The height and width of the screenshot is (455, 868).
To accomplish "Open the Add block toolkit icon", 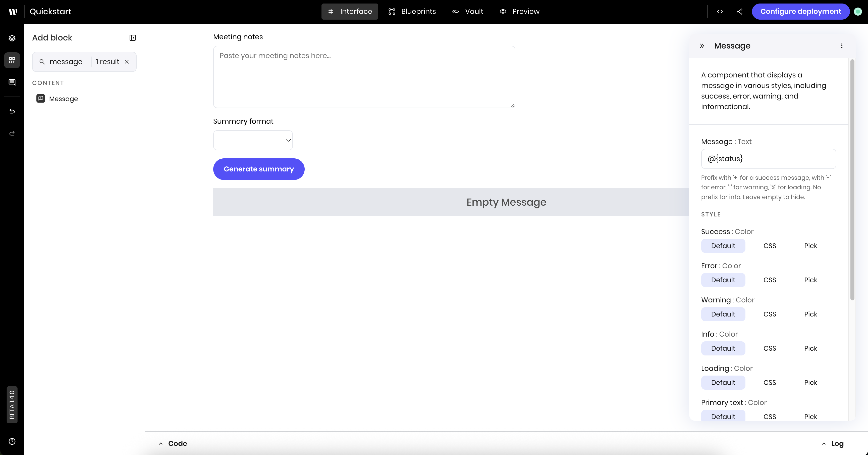I will 12,60.
